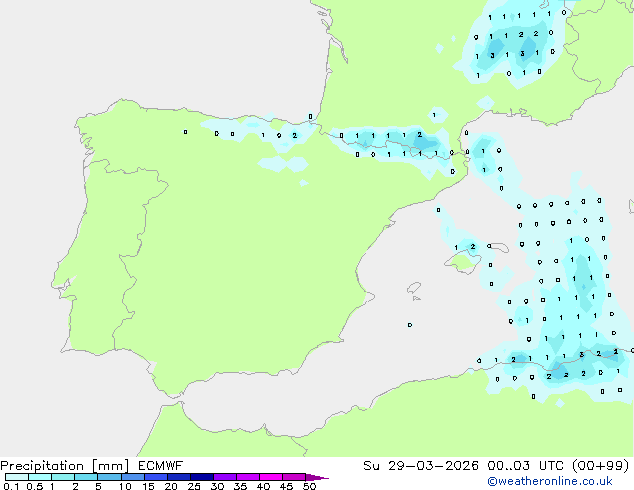
Task: Select the 2 mm legend color swatch
Action: tap(86, 477)
